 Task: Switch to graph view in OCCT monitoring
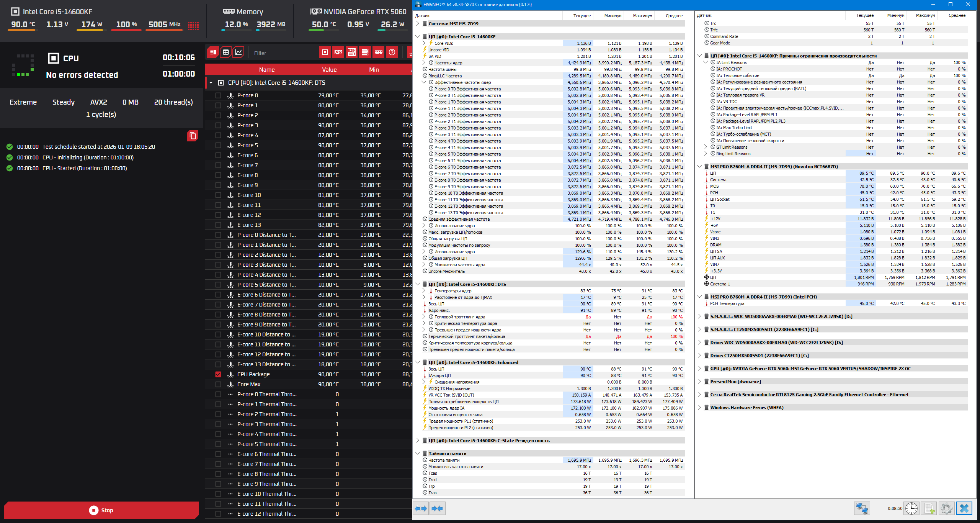click(x=238, y=52)
